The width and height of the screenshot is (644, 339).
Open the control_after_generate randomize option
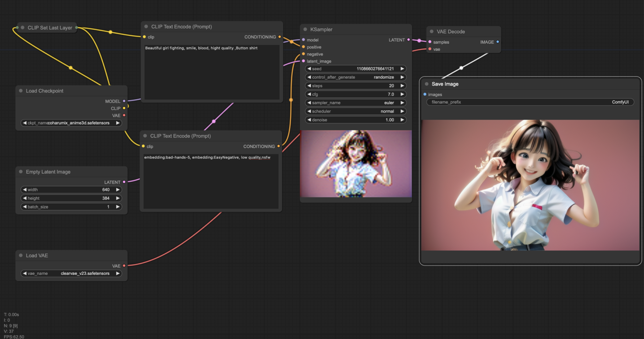[355, 77]
